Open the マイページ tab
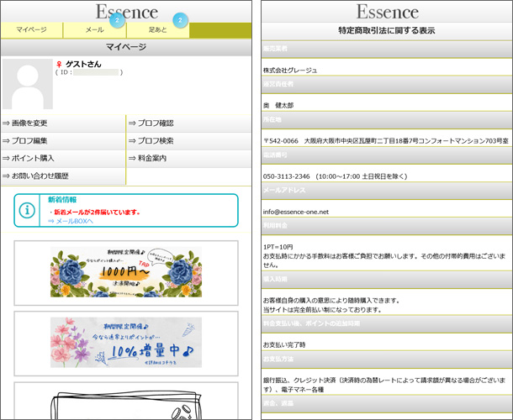513x420 pixels. pyautogui.click(x=31, y=30)
